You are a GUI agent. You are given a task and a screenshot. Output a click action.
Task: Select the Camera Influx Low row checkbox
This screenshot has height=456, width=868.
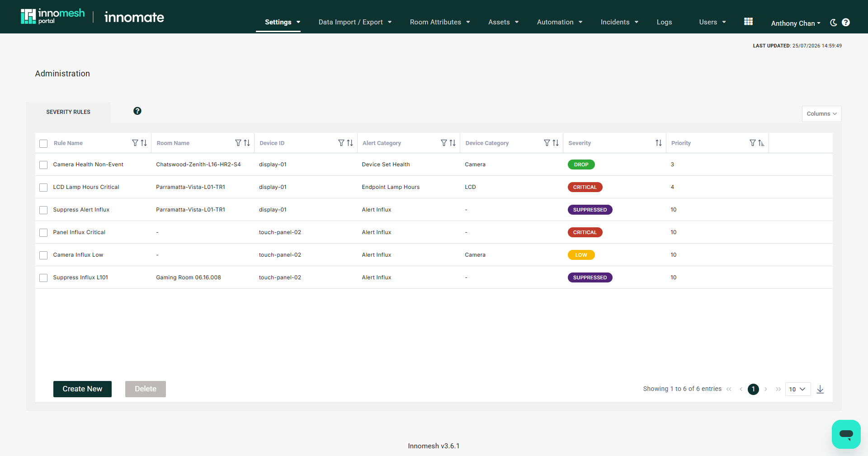(43, 255)
